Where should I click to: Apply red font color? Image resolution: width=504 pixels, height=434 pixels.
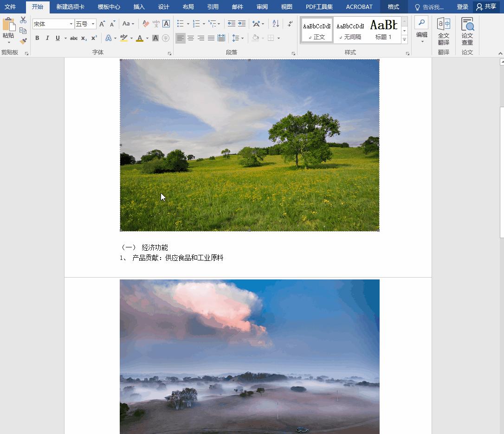pos(140,38)
